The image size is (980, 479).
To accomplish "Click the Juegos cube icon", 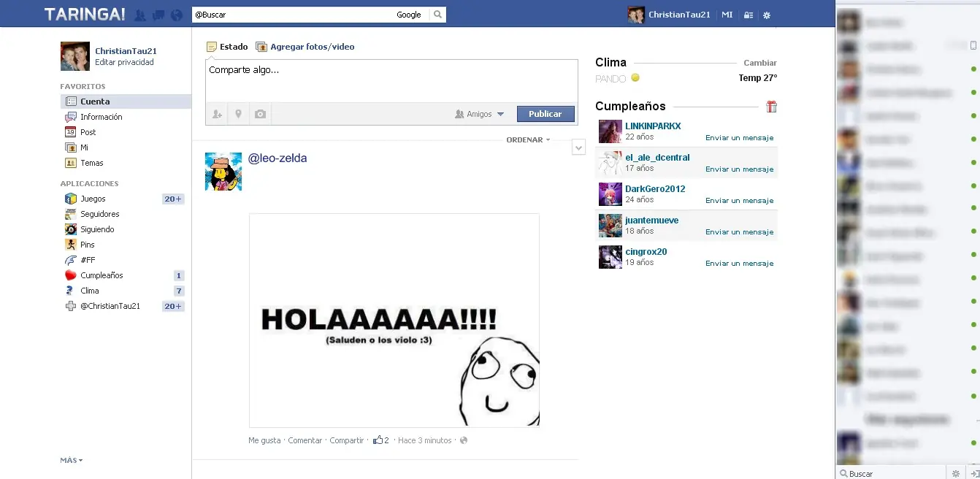I will 71,199.
